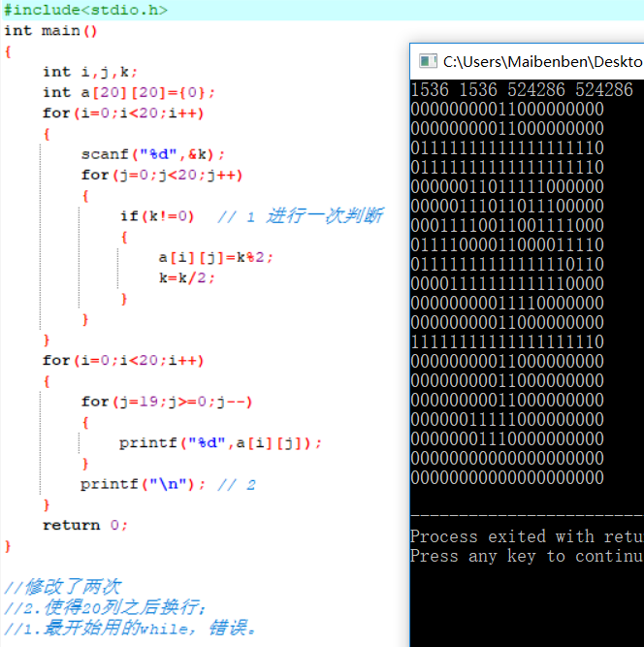Click the k=k/2; statement

(x=187, y=277)
